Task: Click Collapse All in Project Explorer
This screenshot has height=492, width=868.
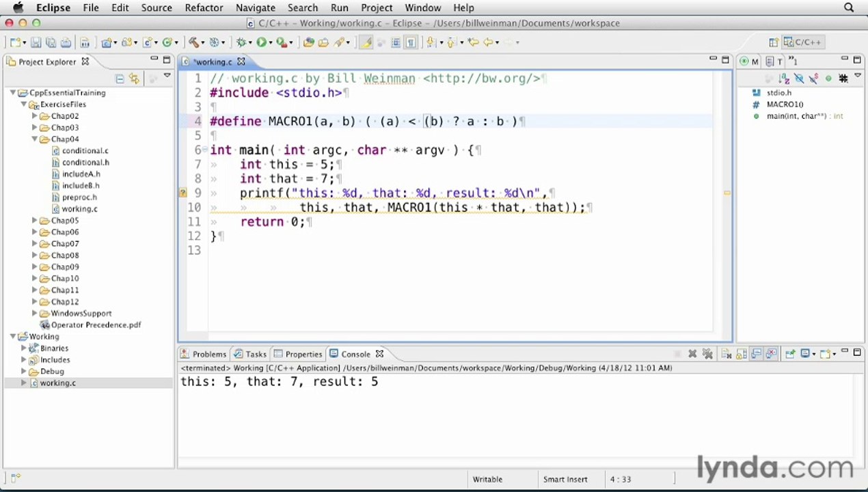Action: (120, 79)
